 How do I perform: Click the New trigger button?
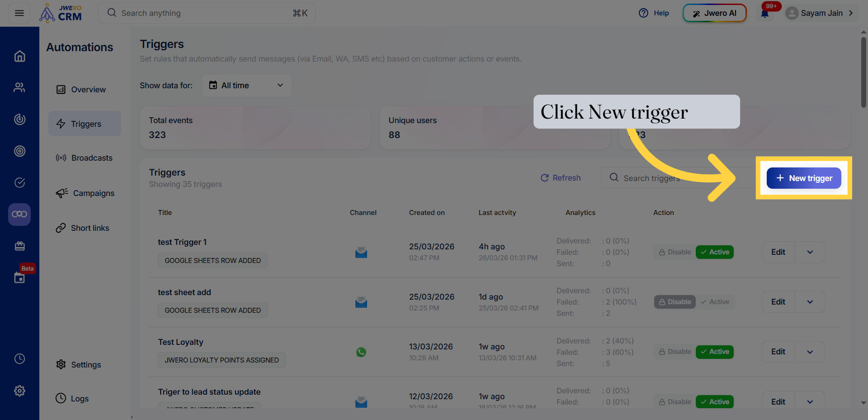click(804, 178)
